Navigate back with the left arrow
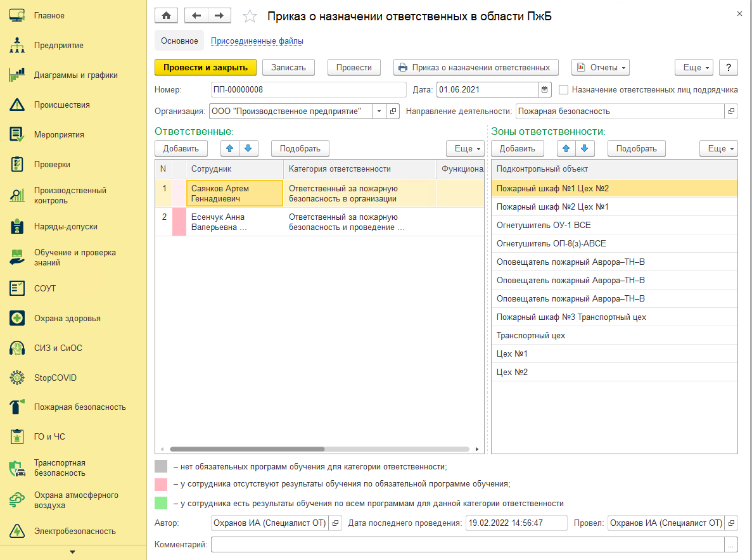The width and height of the screenshot is (752, 560). pyautogui.click(x=196, y=16)
